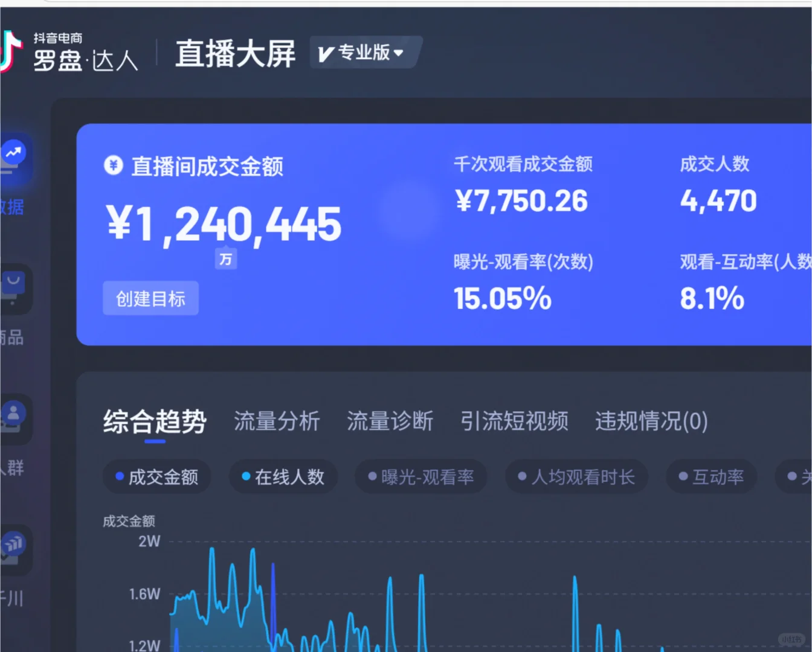The image size is (812, 652).
Task: Click the 1.6W axis label on chart
Action: click(145, 594)
